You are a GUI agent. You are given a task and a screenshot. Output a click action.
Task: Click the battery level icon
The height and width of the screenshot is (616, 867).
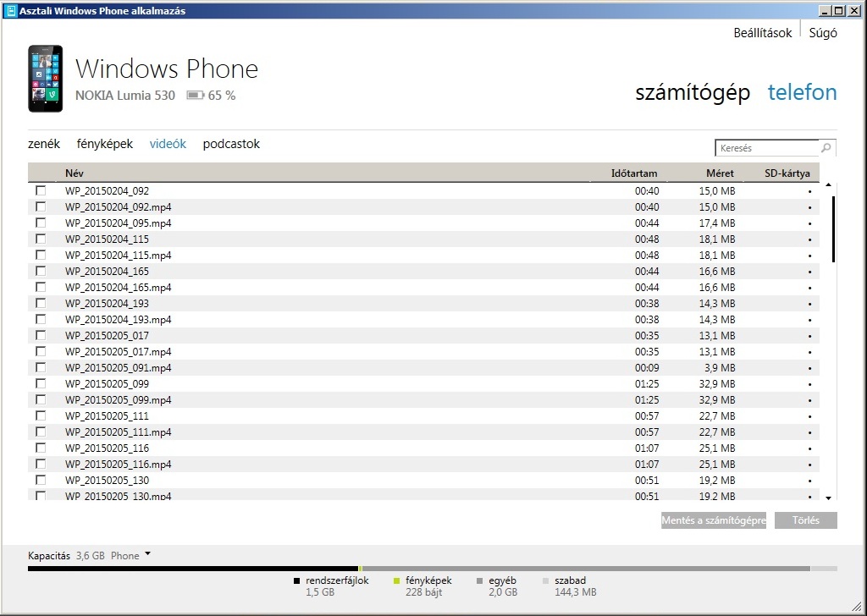[196, 96]
